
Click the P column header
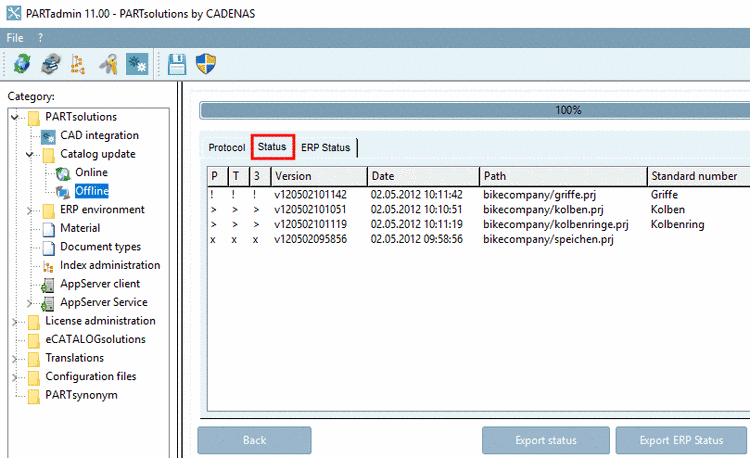coord(218,176)
